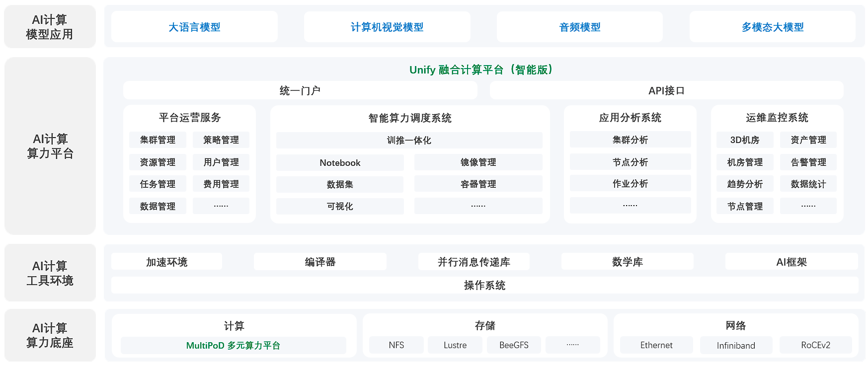Click the 费用管理 cell
Viewport: 868px width, 367px height.
221,184
